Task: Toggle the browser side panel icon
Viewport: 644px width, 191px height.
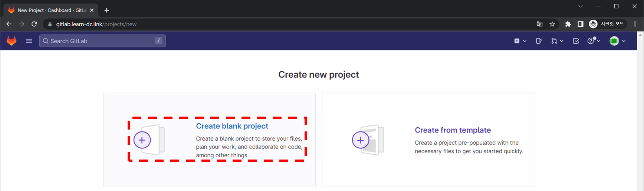Action: click(x=581, y=24)
